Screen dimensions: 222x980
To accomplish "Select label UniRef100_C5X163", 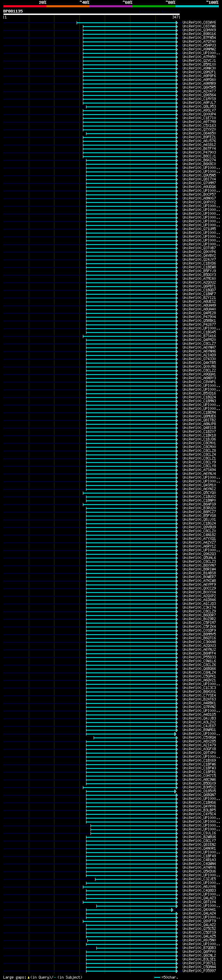I will click(199, 125).
